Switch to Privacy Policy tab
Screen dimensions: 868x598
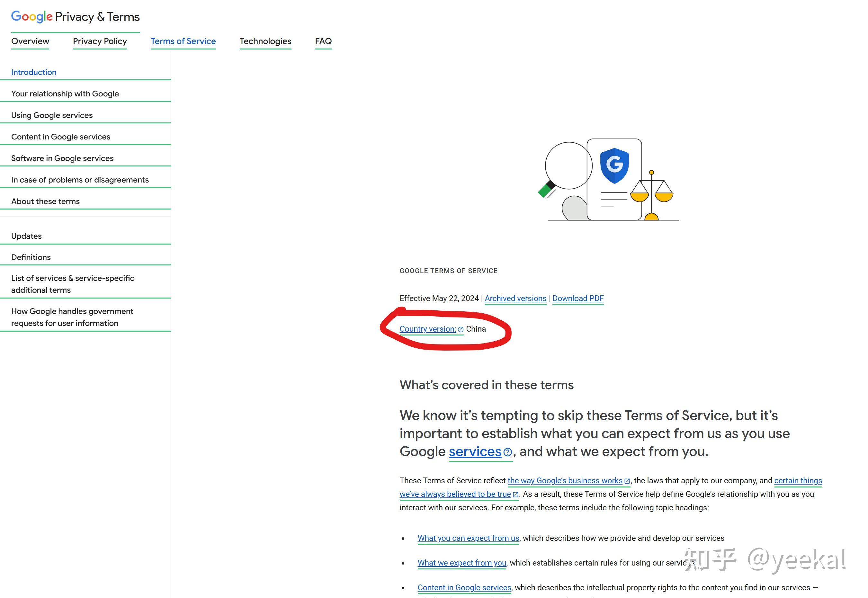(100, 41)
